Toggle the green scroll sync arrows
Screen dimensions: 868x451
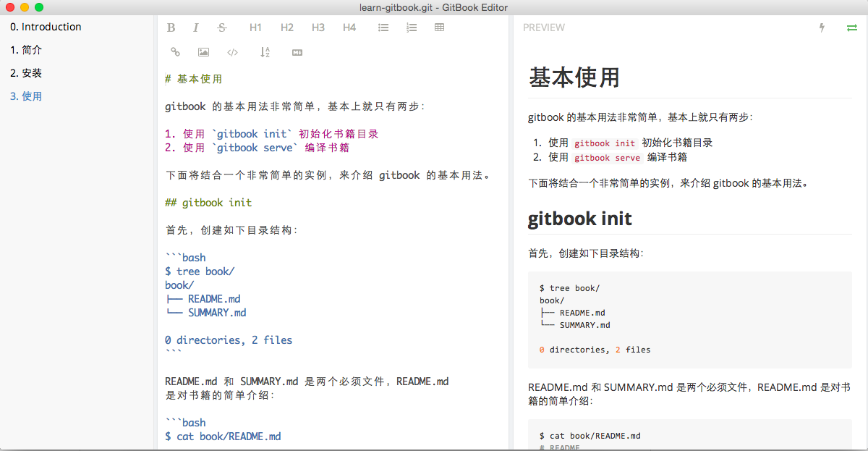[x=851, y=28]
